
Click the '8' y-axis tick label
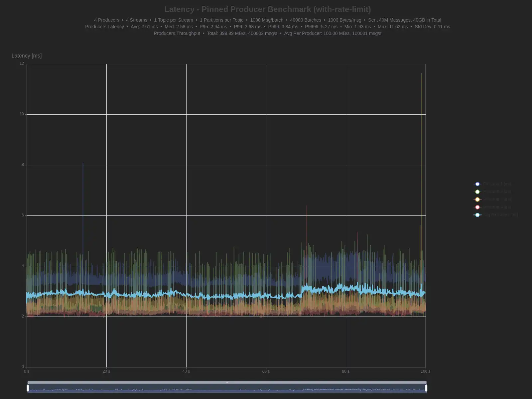[23, 165]
